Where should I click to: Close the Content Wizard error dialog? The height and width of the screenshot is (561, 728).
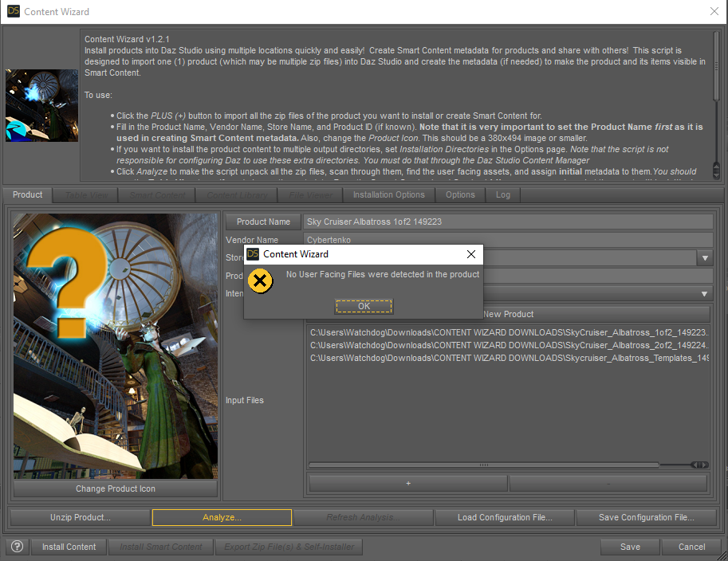[470, 254]
